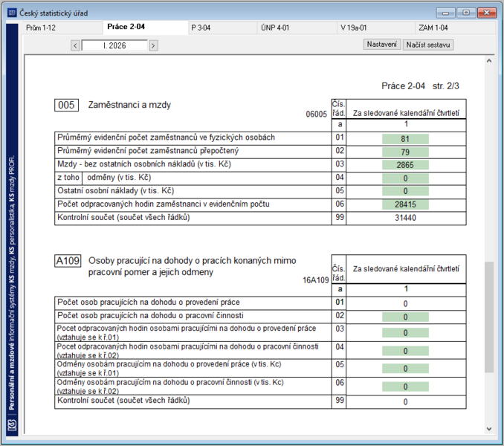Click the label Počet odpracovaných hodin zaměstnanci v evidenčním počtu
This screenshot has height=446, width=504.
click(164, 204)
